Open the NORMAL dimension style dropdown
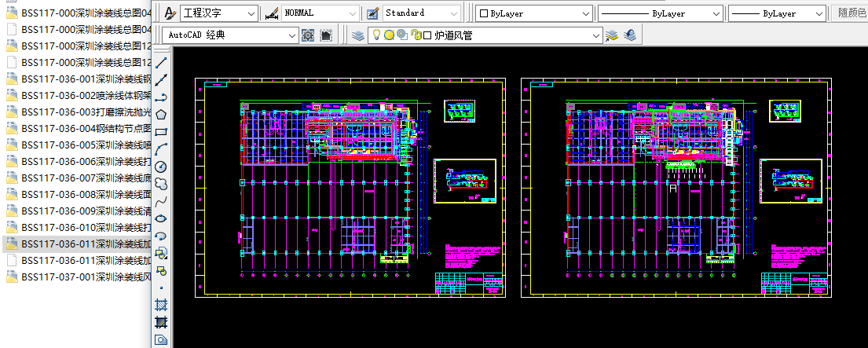The image size is (868, 348). click(x=320, y=13)
